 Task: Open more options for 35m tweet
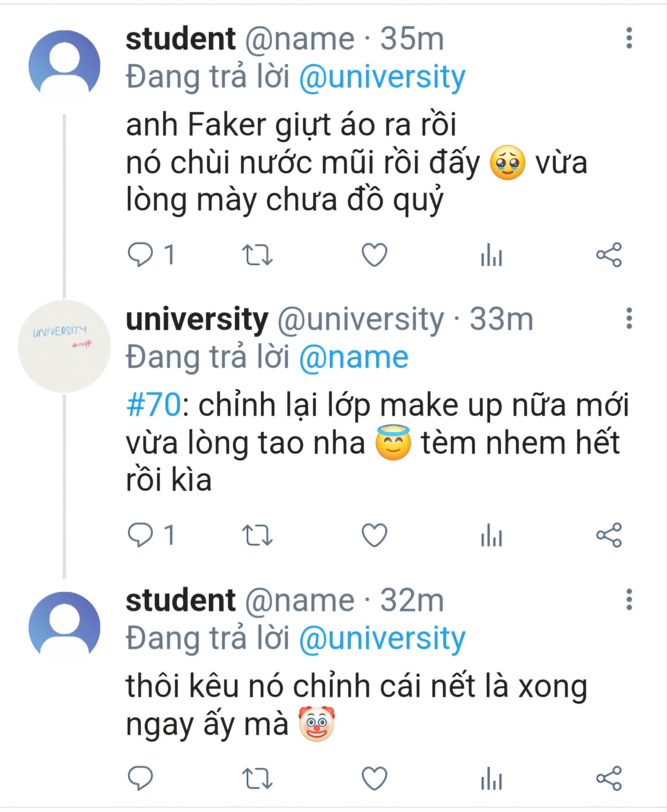629,38
